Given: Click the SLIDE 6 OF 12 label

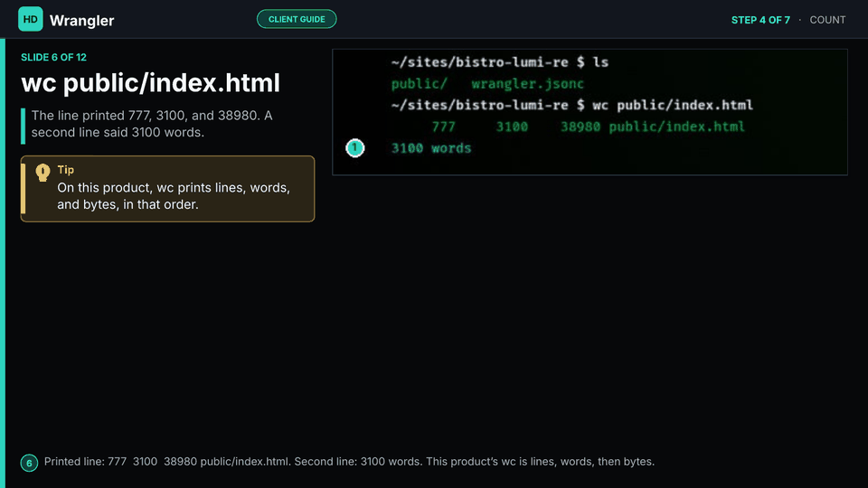Looking at the screenshot, I should [53, 58].
